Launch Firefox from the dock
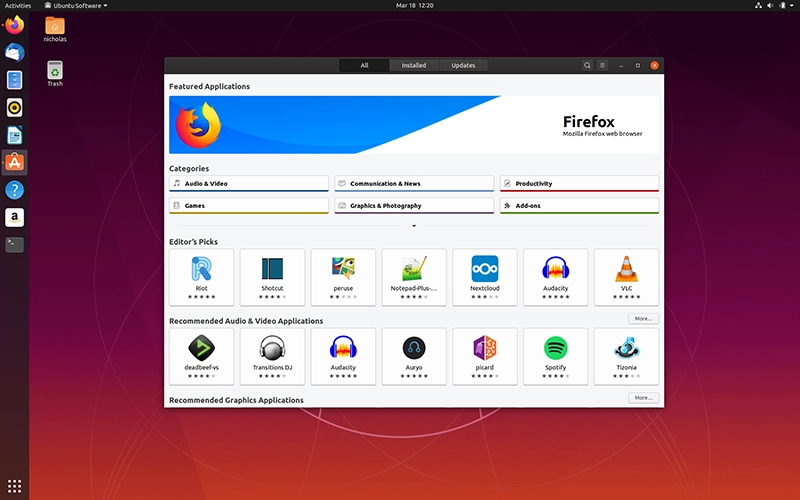 tap(14, 25)
